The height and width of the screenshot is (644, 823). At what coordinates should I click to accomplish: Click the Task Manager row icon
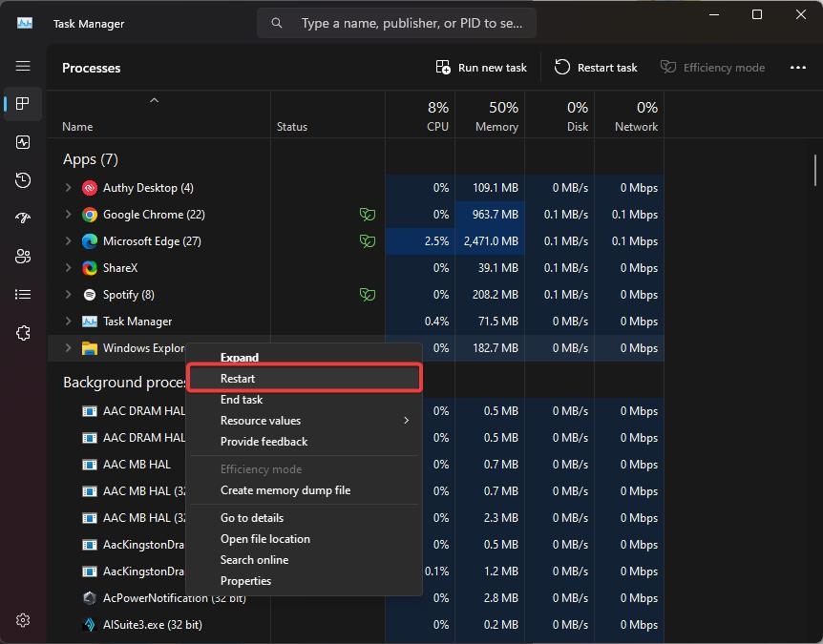[90, 322]
